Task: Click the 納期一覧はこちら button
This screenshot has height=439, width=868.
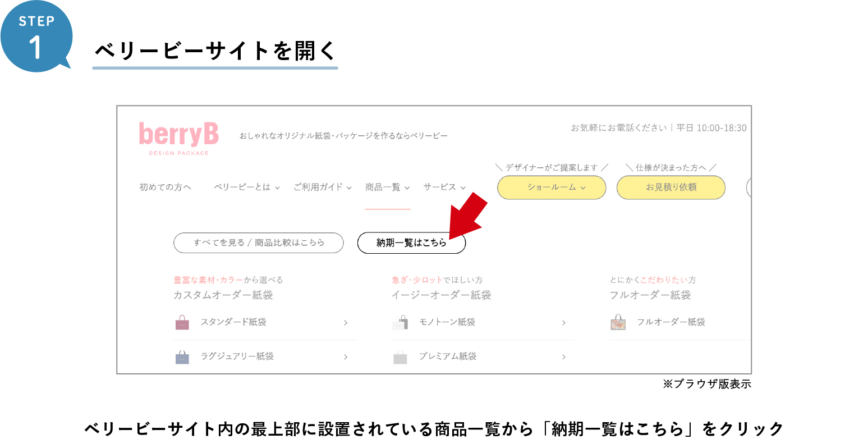Action: (x=411, y=243)
